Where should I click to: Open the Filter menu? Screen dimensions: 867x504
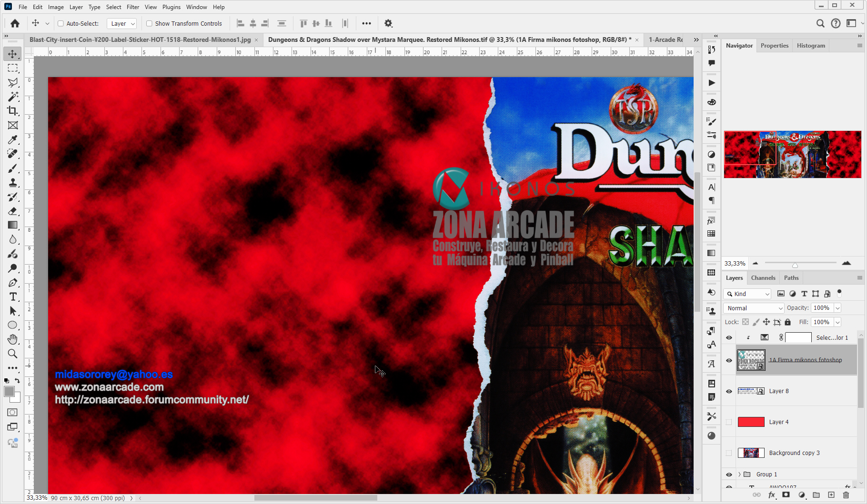[x=132, y=7]
